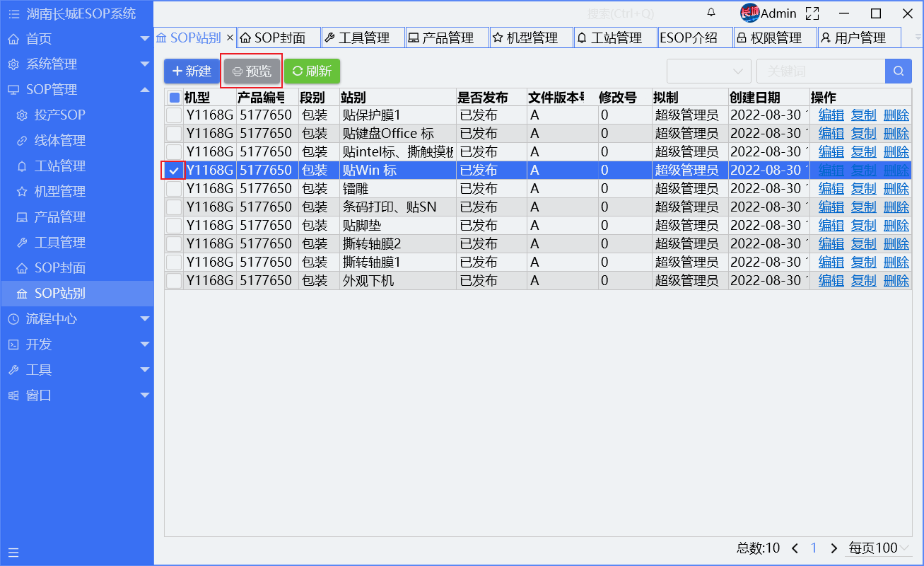Switch to 用户管理 tab

pos(860,37)
